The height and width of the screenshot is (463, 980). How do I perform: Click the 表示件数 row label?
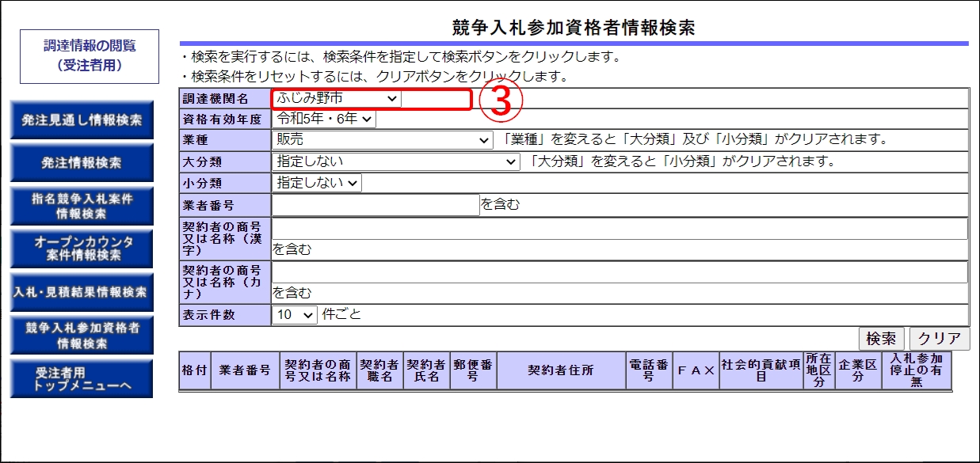pyautogui.click(x=225, y=315)
